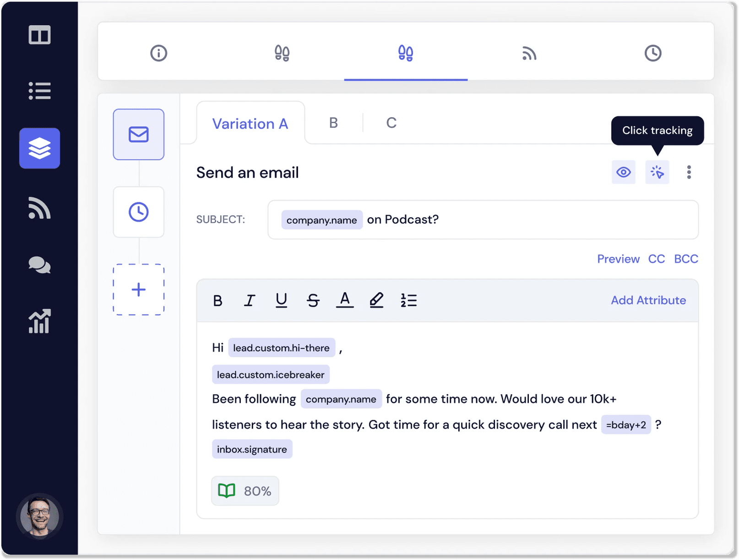The height and width of the screenshot is (560, 739).
Task: Open the chat conversations sidebar icon
Action: (39, 265)
